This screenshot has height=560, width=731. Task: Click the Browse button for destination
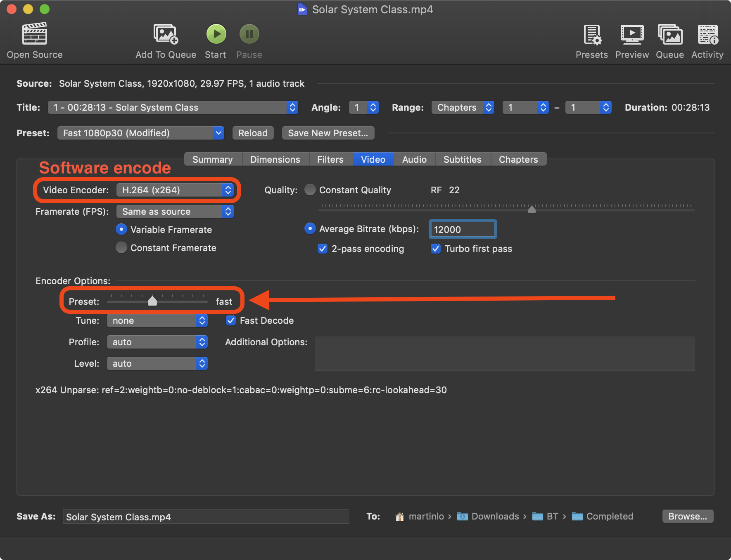pos(688,516)
